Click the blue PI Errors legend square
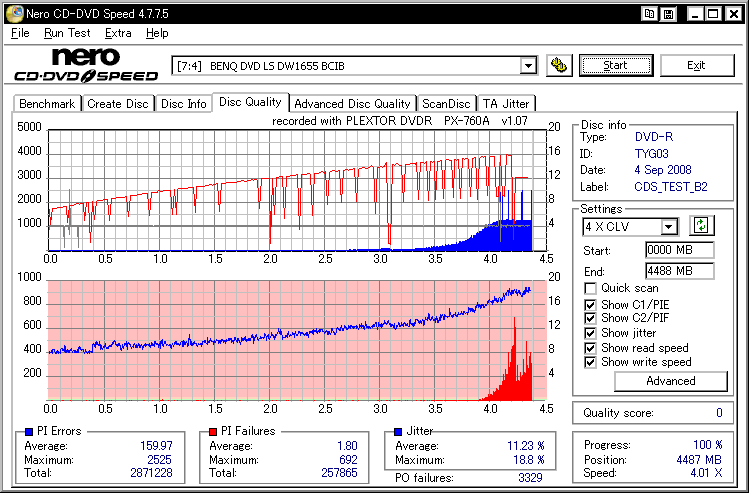The image size is (749, 493). click(27, 431)
